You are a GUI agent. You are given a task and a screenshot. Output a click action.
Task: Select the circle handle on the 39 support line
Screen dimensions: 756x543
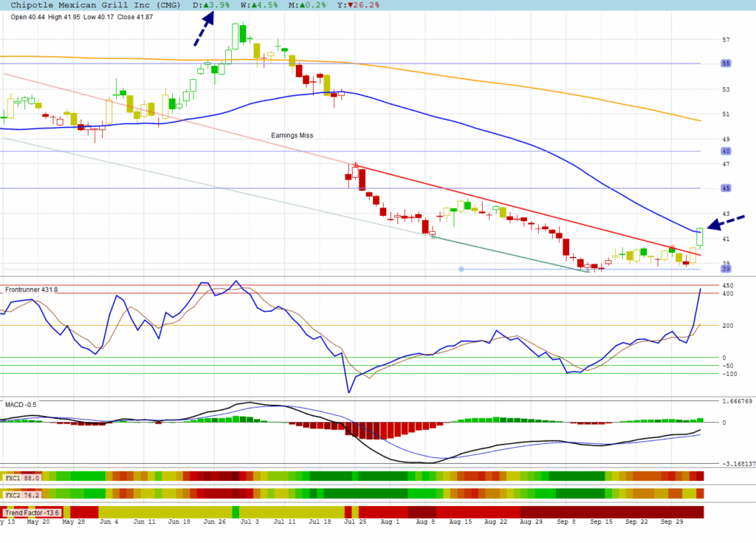pyautogui.click(x=461, y=269)
